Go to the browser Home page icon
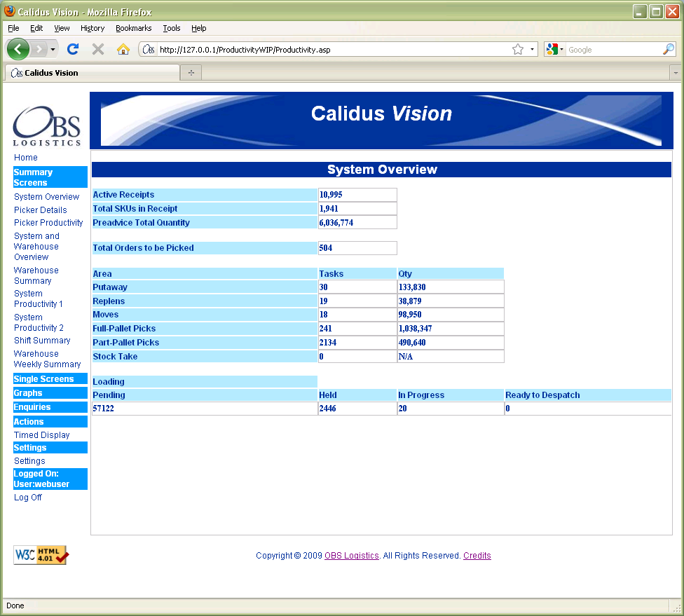Image resolution: width=684 pixels, height=616 pixels. [123, 49]
